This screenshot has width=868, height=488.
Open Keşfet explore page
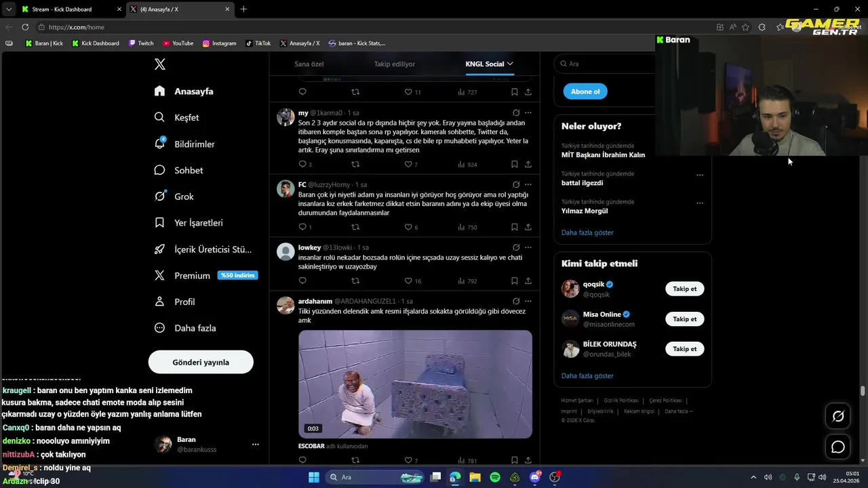tap(176, 117)
